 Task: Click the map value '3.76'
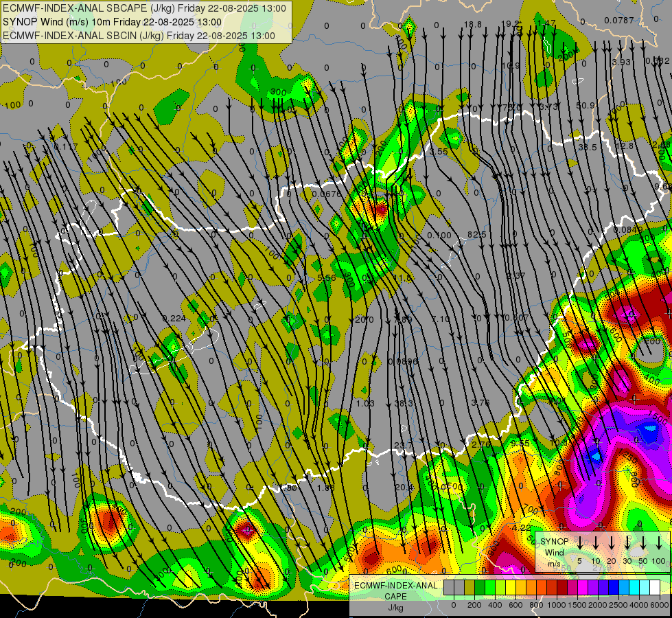[480, 402]
